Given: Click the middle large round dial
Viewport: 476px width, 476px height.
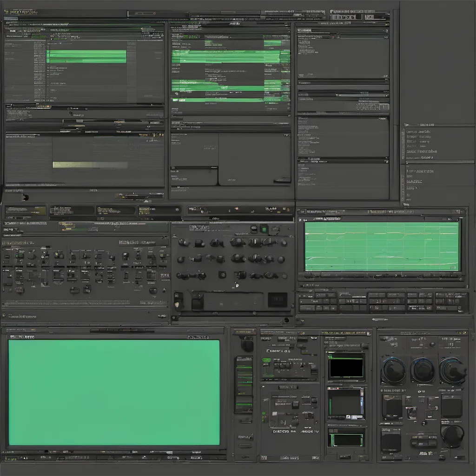Looking at the screenshot, I should coord(422,370).
